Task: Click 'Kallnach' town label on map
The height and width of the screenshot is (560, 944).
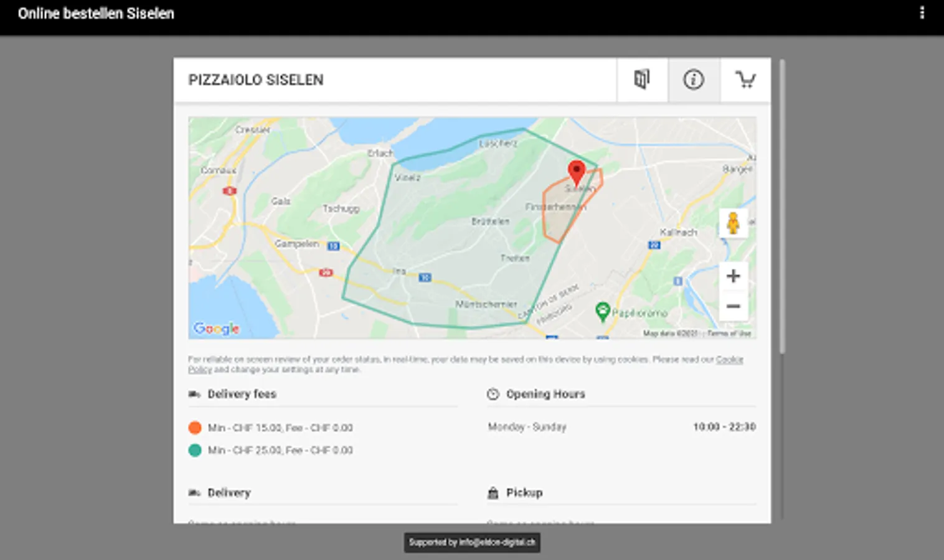Action: pyautogui.click(x=678, y=232)
